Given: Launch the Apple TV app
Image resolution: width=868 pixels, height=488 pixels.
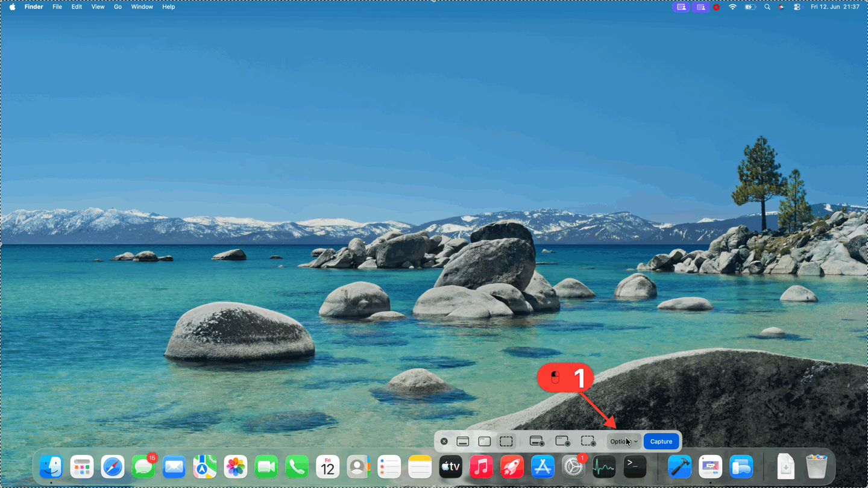Looking at the screenshot, I should pos(451,467).
